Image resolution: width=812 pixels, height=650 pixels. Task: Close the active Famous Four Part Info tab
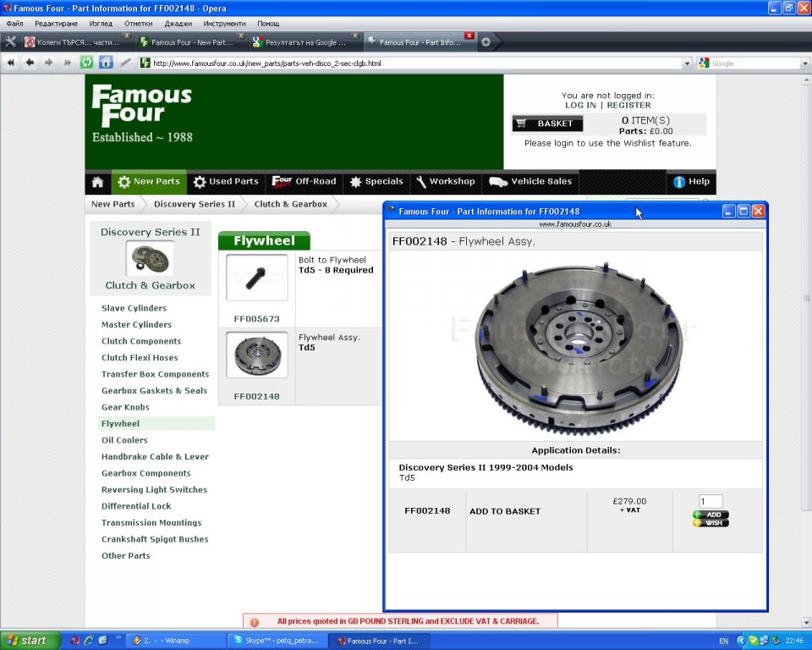(x=469, y=36)
